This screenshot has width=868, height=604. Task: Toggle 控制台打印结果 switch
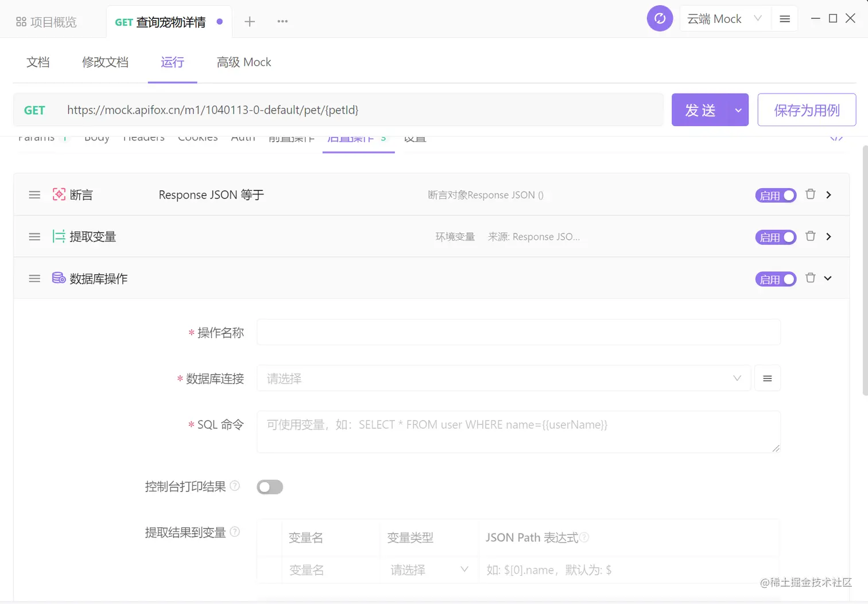click(x=270, y=487)
